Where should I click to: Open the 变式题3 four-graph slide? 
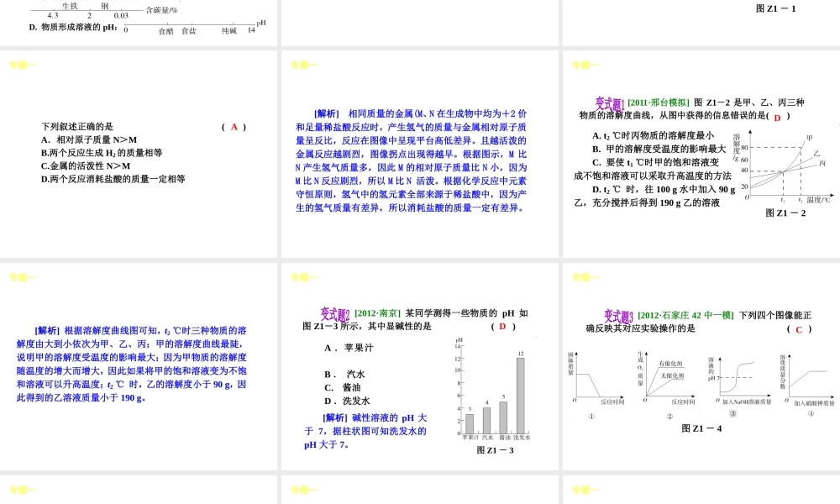coord(701,366)
